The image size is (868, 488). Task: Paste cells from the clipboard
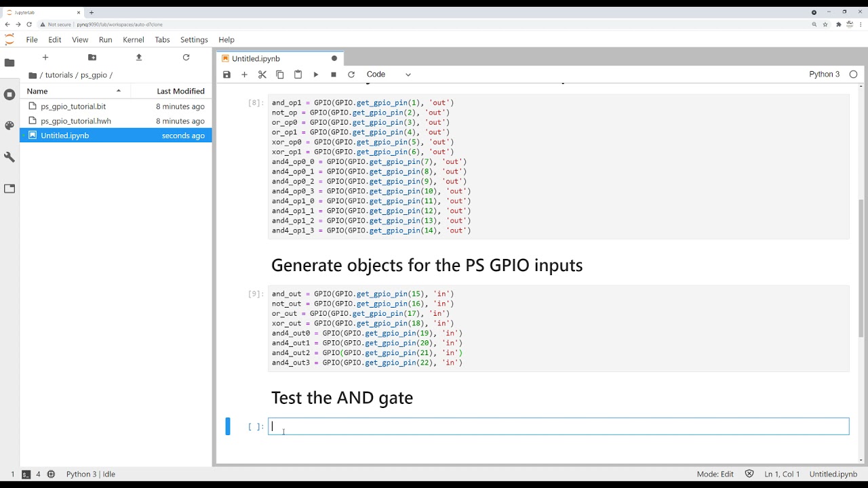coord(298,75)
